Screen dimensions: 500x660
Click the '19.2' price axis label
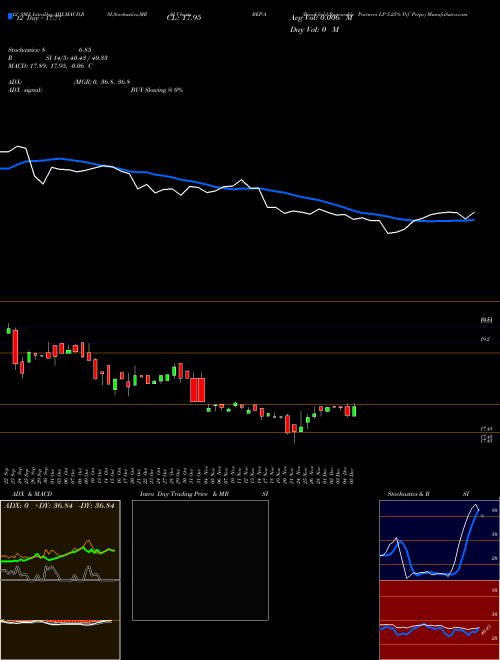[485, 339]
